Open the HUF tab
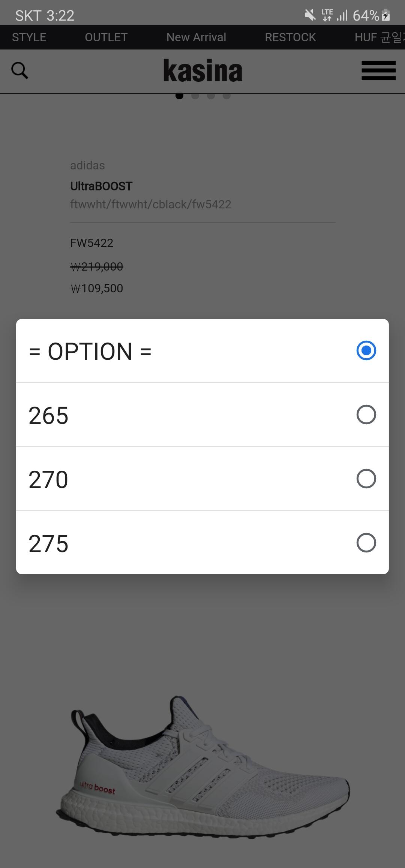This screenshot has height=868, width=405. pos(378,37)
